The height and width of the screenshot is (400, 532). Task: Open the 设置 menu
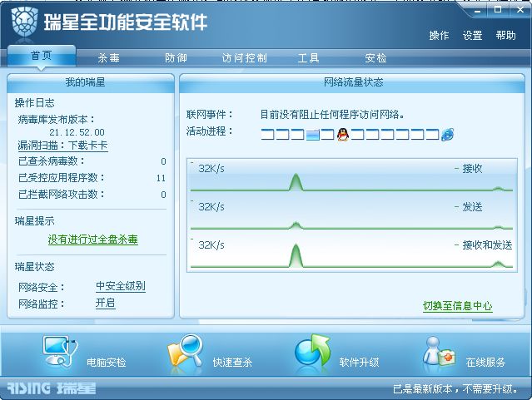pos(472,36)
